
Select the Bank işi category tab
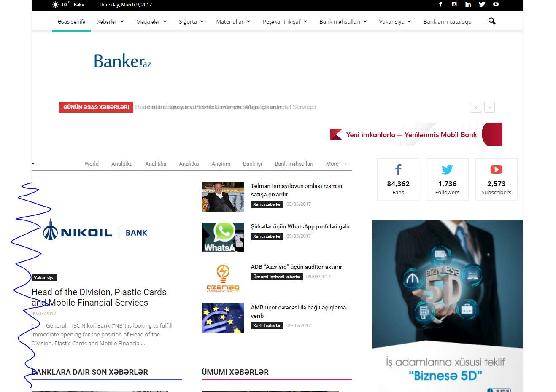[x=252, y=164]
